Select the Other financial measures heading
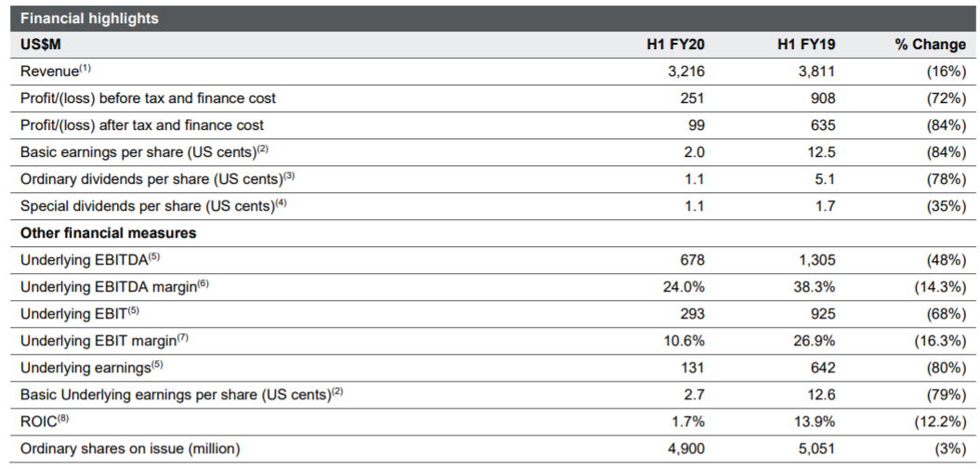980x469 pixels. click(108, 233)
